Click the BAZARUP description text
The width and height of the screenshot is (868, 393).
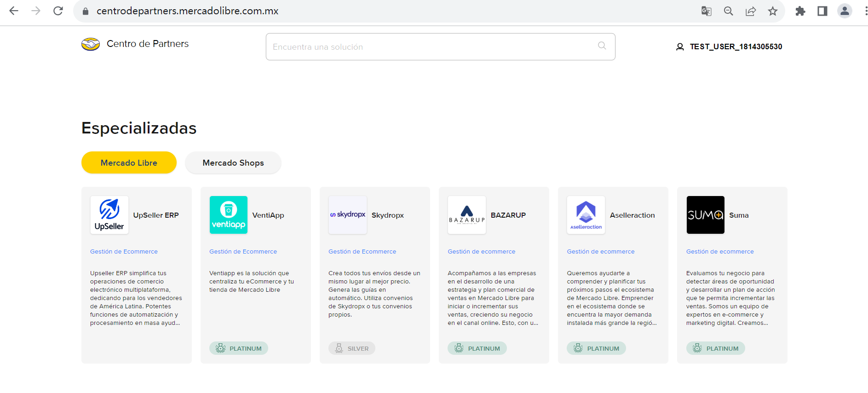tap(493, 298)
